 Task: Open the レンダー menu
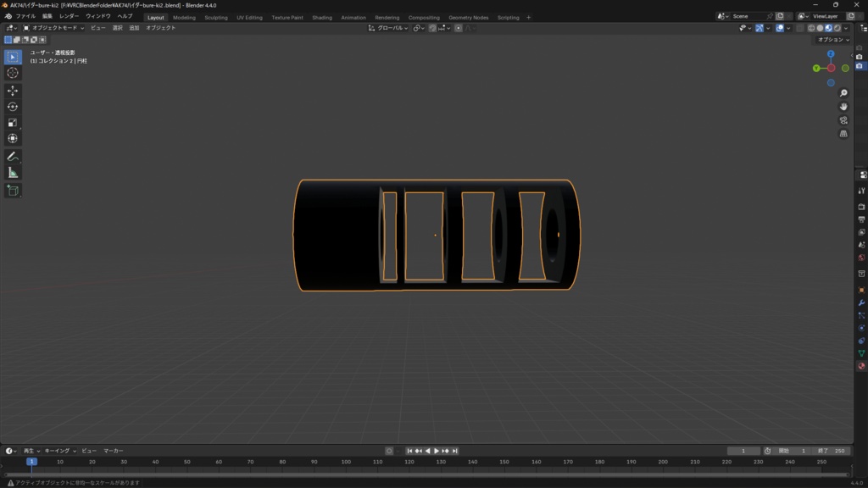pyautogui.click(x=70, y=17)
